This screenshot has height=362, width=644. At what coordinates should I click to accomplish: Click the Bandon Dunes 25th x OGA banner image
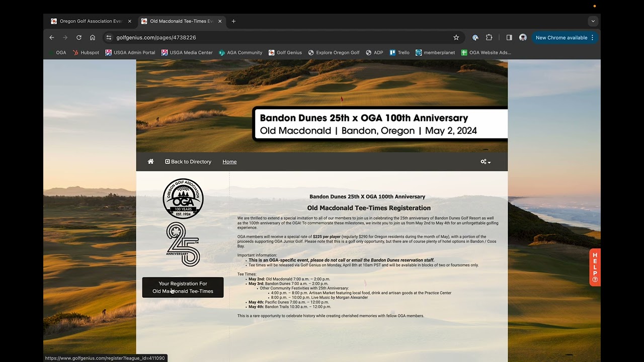[x=322, y=106]
